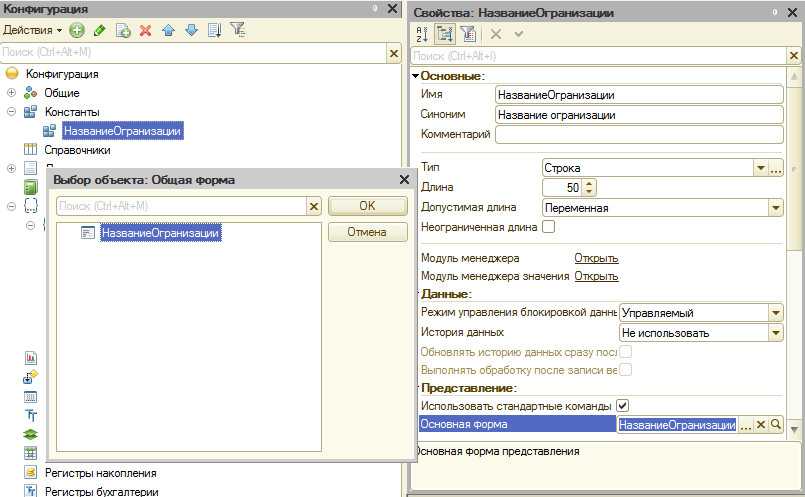805x497 pixels.
Task: Click the ellipsis button in Основная форма field
Action: [745, 425]
